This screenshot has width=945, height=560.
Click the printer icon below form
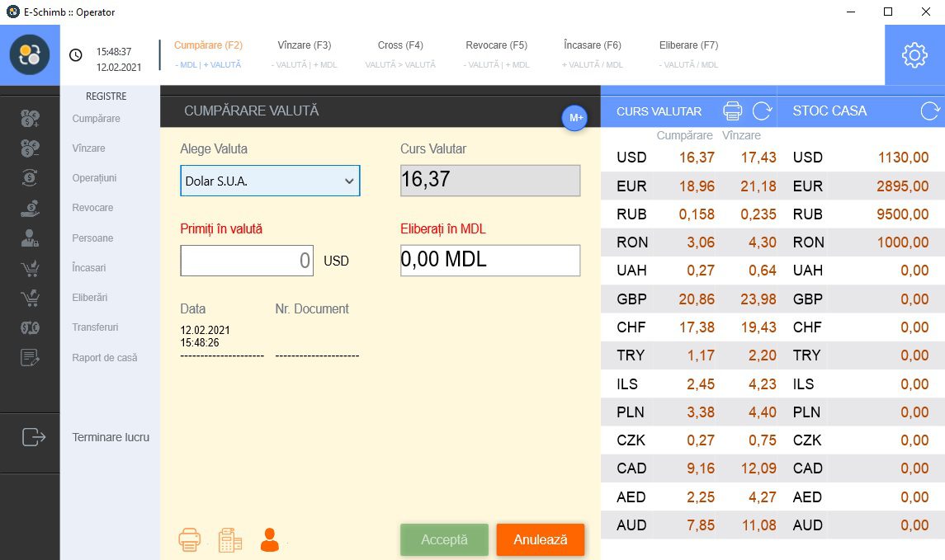[x=189, y=540]
